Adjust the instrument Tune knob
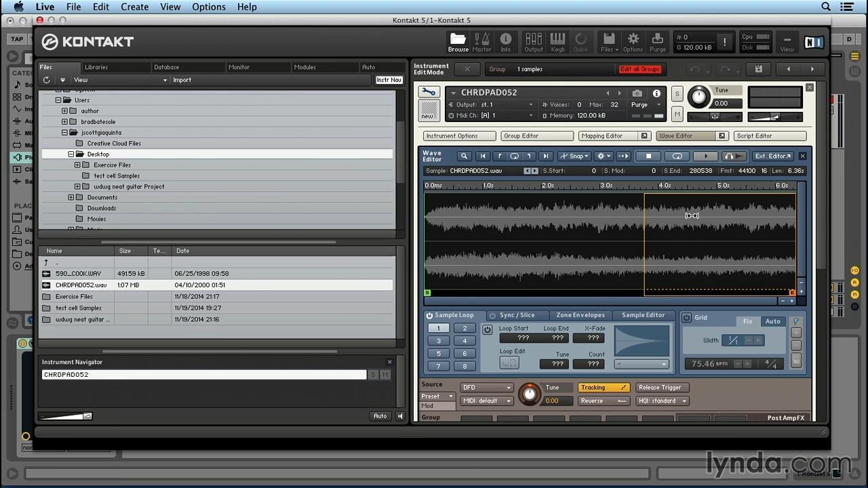 698,97
